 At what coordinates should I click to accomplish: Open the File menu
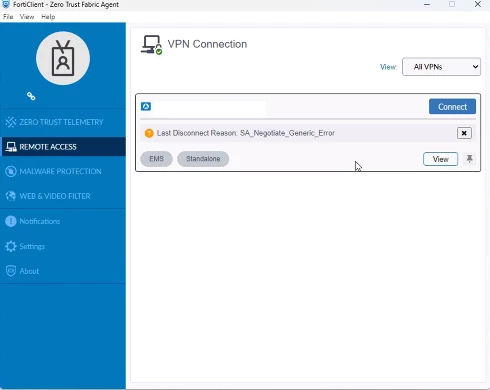tap(8, 17)
